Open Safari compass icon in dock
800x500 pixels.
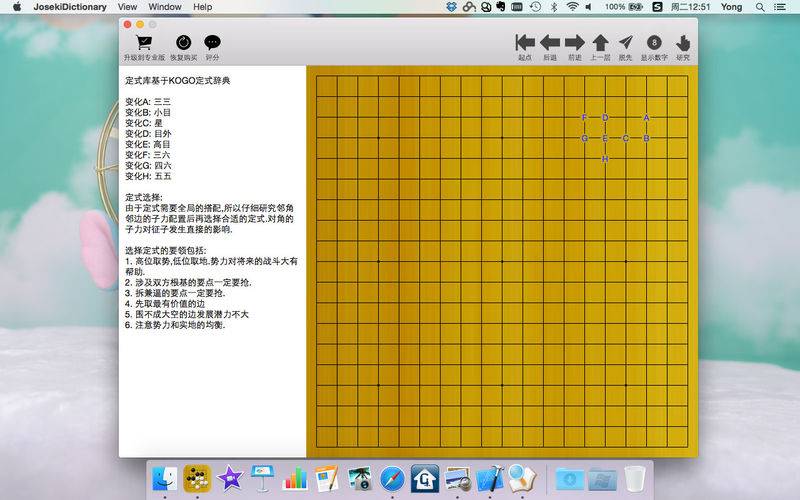coord(392,479)
